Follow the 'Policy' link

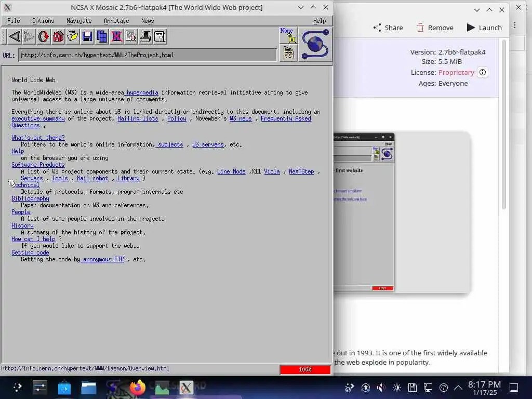click(x=177, y=118)
